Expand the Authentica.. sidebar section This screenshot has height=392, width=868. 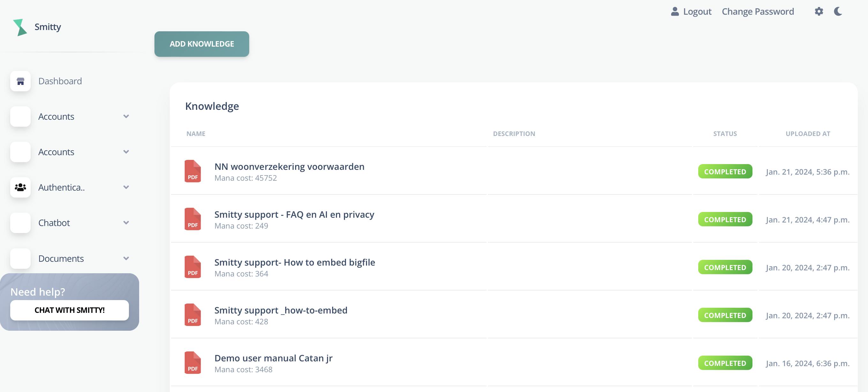[x=126, y=187]
